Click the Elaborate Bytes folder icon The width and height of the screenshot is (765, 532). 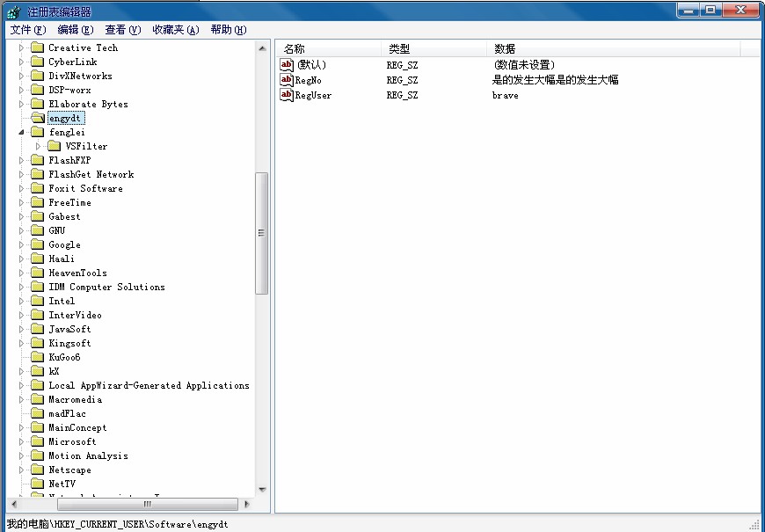37,104
